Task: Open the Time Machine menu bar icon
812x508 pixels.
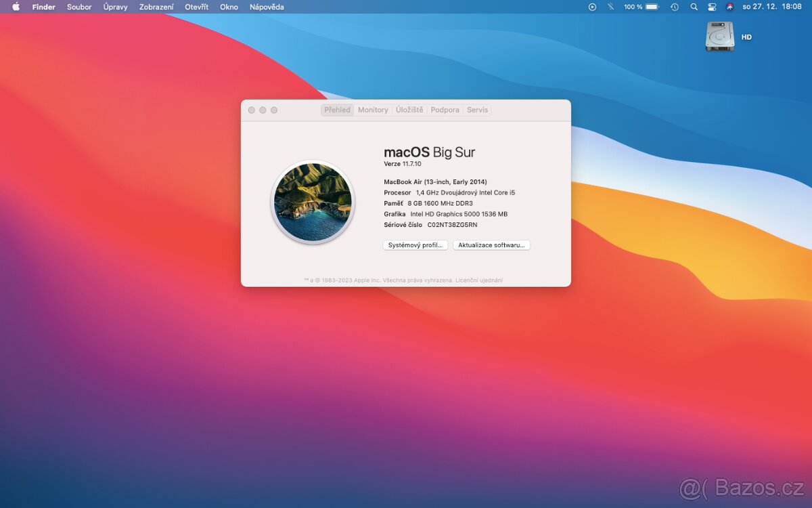Action: click(675, 7)
